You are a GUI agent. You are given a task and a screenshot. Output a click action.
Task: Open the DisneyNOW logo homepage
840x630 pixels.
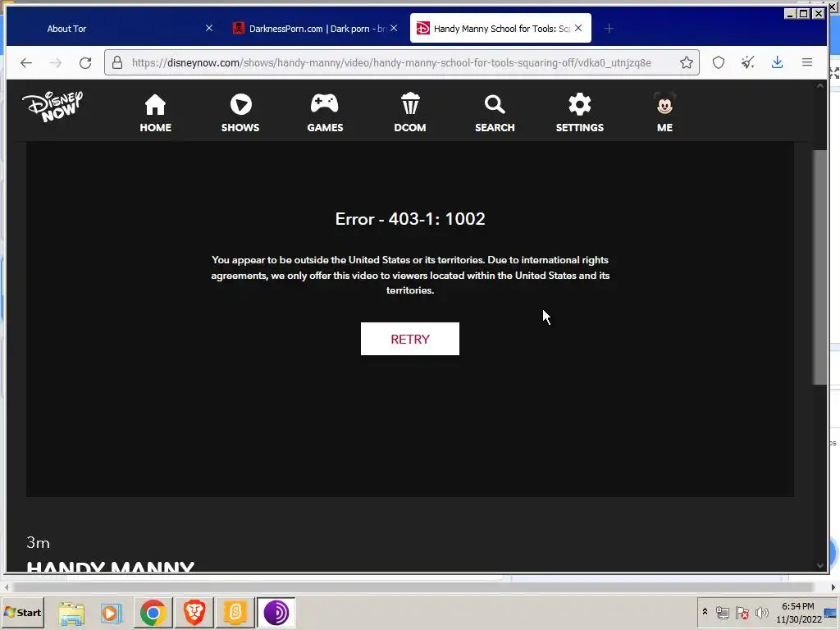[x=52, y=107]
